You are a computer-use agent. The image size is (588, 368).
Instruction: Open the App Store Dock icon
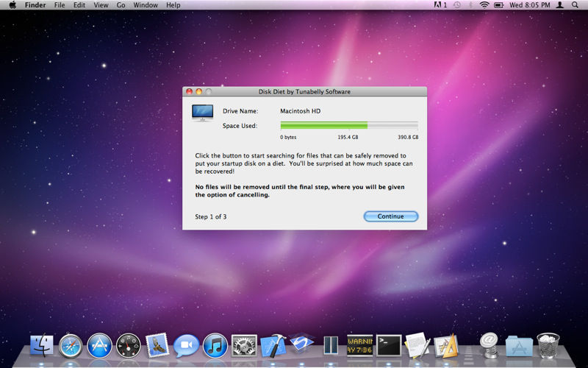99,345
